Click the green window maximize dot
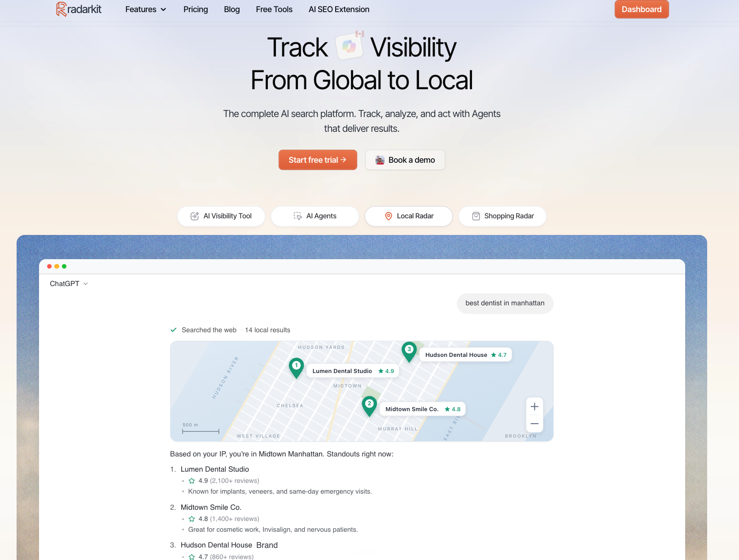739x560 pixels. pyautogui.click(x=64, y=266)
